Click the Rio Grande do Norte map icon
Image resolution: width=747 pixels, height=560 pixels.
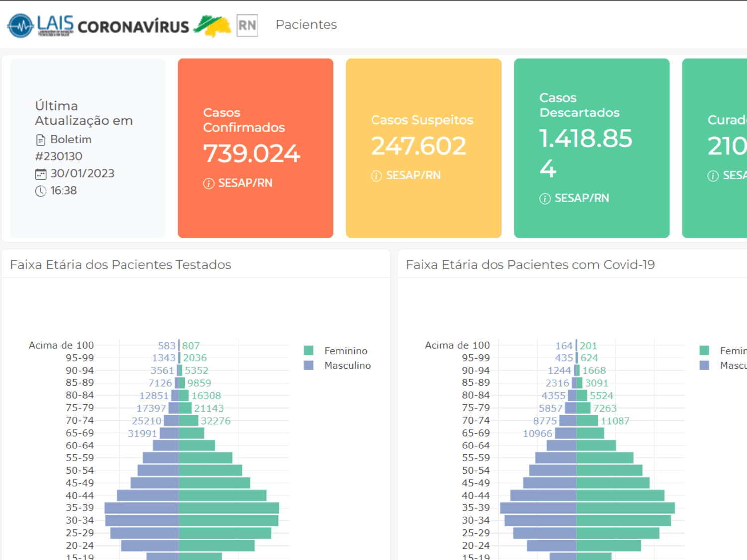click(x=212, y=26)
